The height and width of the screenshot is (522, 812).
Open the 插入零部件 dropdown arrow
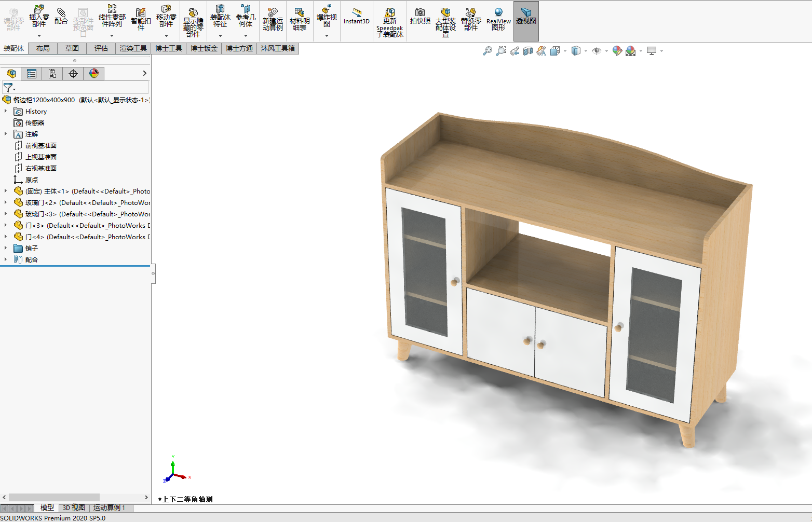pyautogui.click(x=39, y=36)
